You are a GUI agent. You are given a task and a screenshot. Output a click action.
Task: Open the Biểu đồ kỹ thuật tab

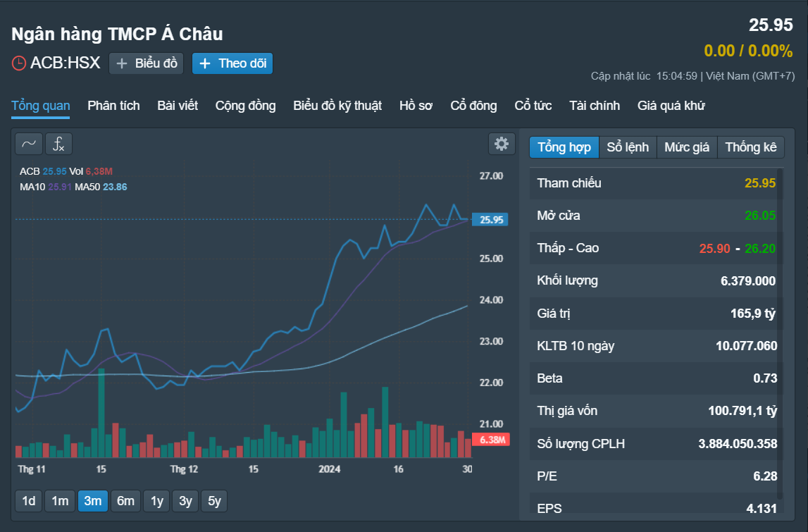coord(337,106)
